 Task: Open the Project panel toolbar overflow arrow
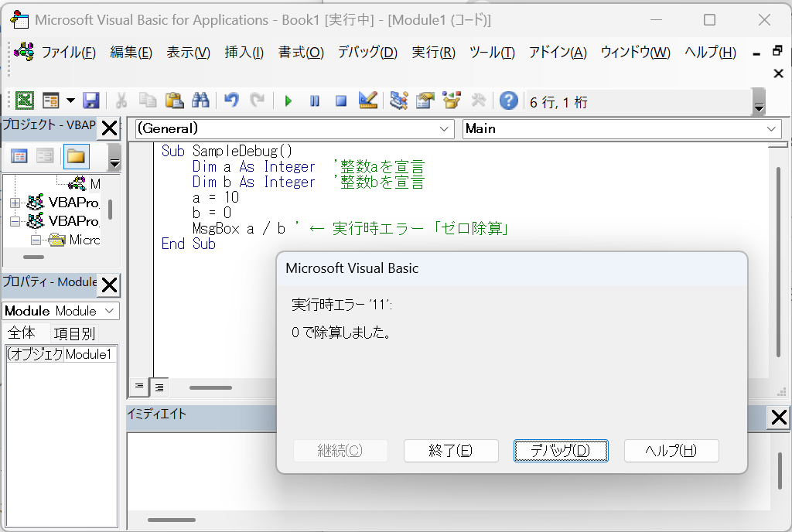pos(114,156)
